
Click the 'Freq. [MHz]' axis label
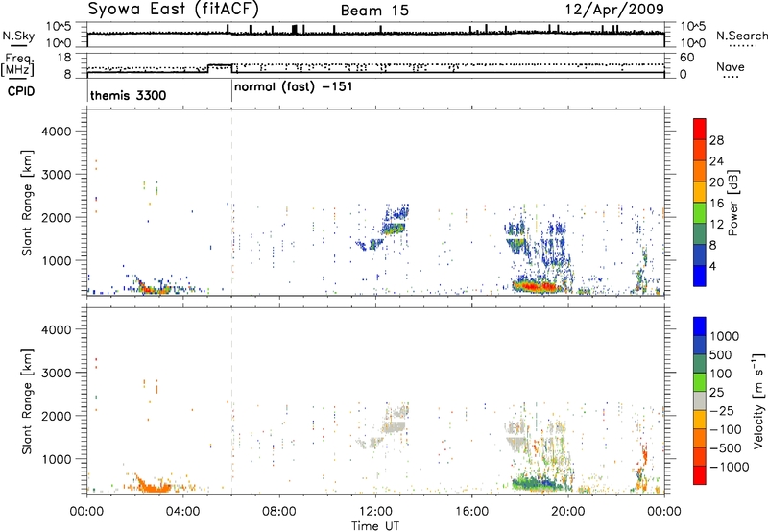pos(18,65)
